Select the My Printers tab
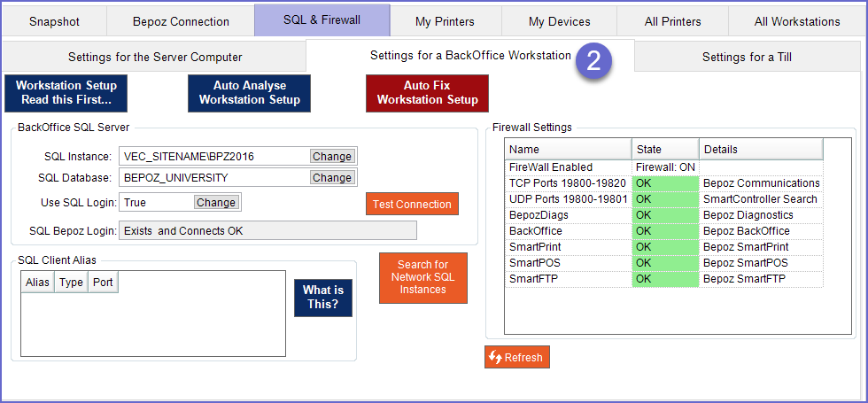 pyautogui.click(x=445, y=21)
